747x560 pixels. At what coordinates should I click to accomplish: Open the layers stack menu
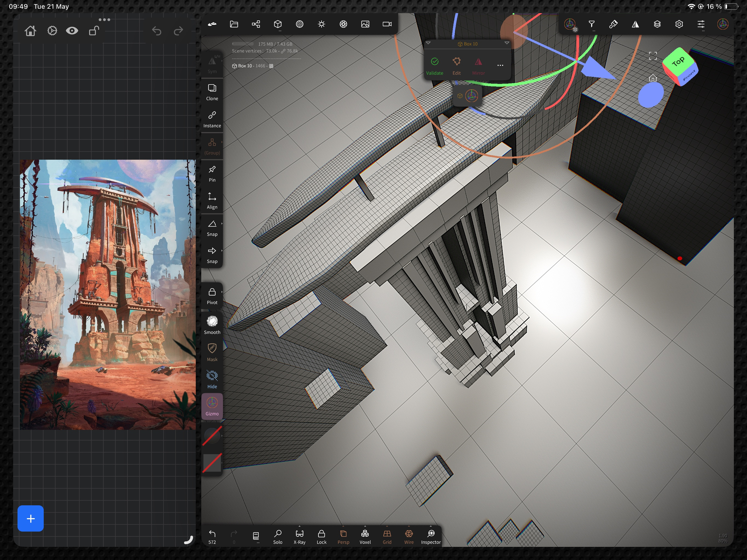[x=657, y=24]
